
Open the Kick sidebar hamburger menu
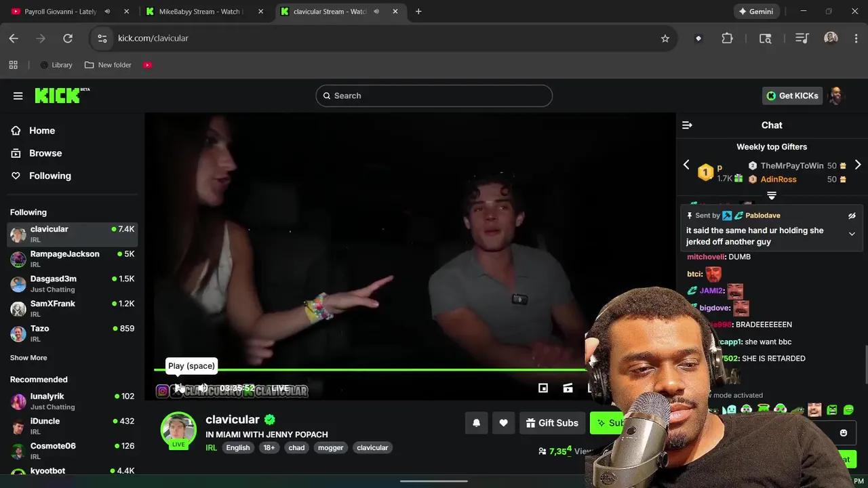pyautogui.click(x=18, y=96)
